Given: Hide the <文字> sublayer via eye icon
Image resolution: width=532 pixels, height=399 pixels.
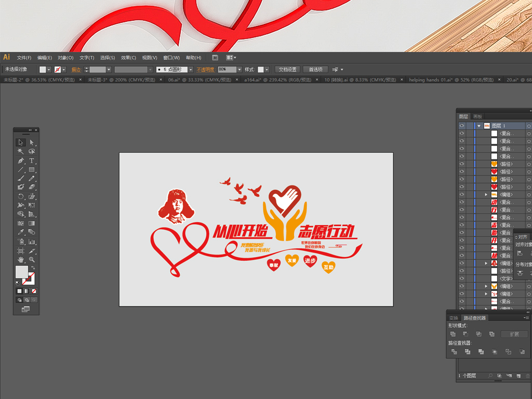Looking at the screenshot, I should point(461,278).
